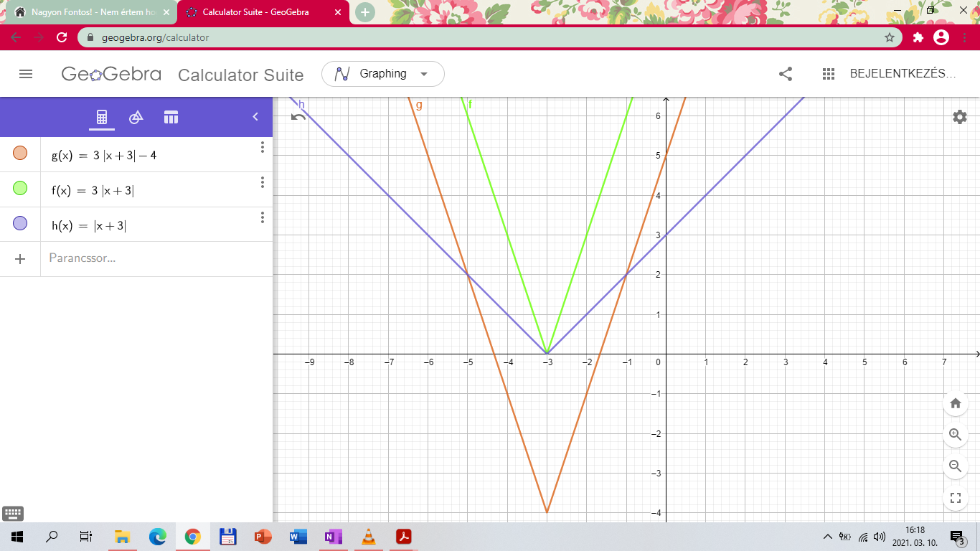
Task: Switch to the geometry Tools view
Action: point(136,117)
